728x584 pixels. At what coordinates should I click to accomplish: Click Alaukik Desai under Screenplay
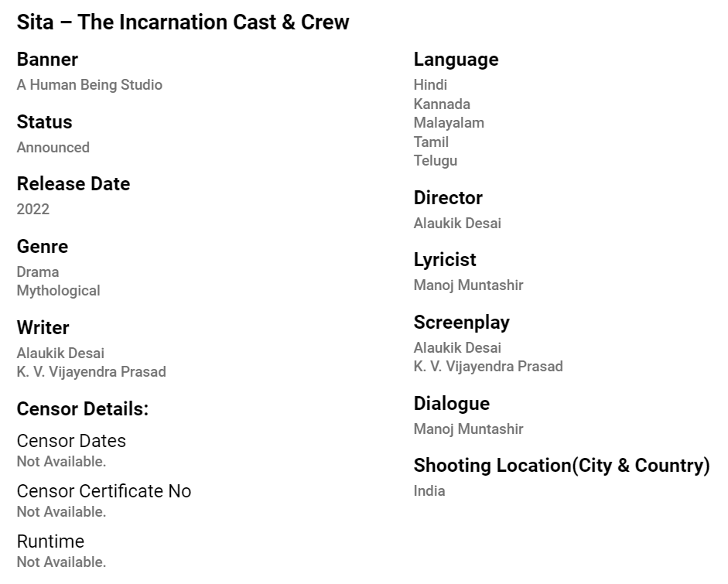457,347
